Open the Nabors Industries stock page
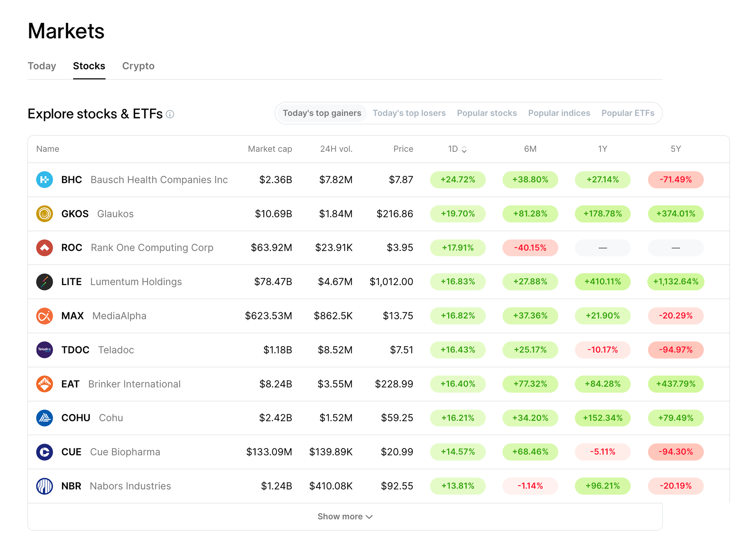Screen dimensions: 756x551 pyautogui.click(x=130, y=486)
